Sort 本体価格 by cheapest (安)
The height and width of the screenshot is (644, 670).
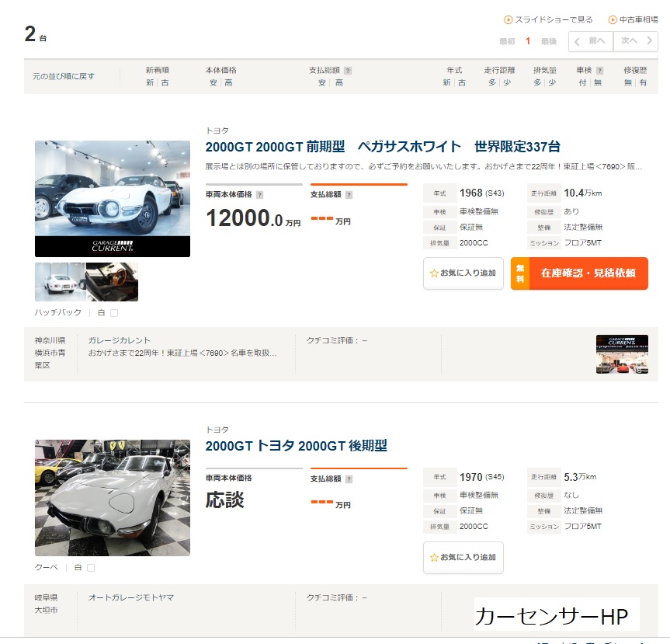click(x=213, y=82)
